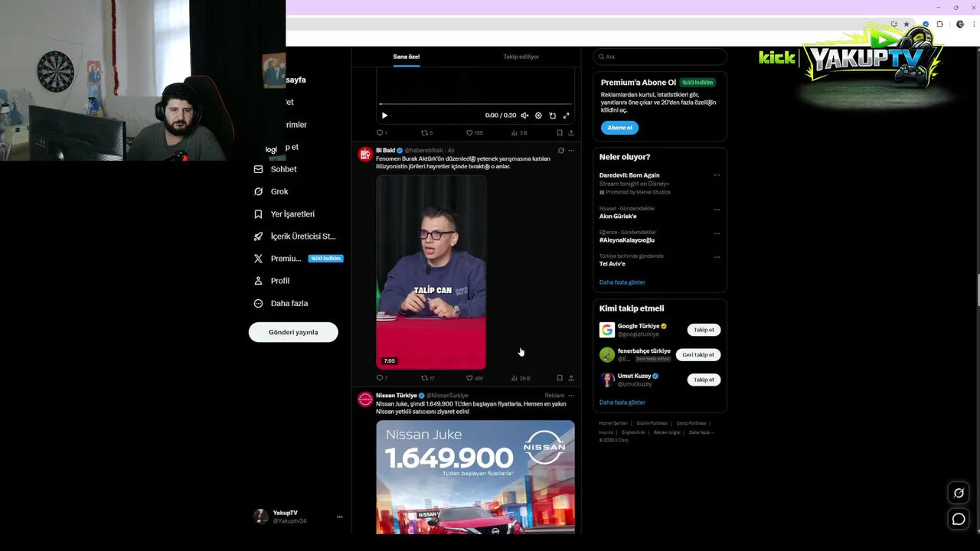980x551 pixels.
Task: Open İçerik Üreticisi rocket icon in sidebar
Action: (258, 236)
